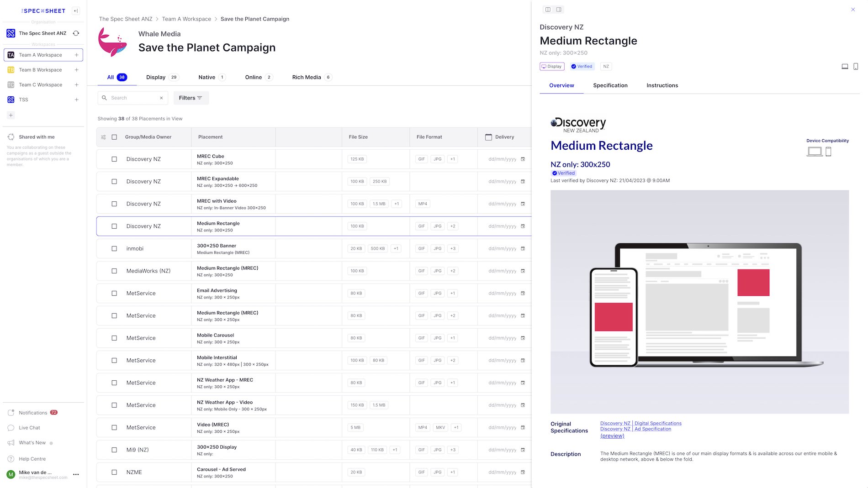Switch to the All placements tab
Viewport: 868px width, 488px height.
(117, 77)
